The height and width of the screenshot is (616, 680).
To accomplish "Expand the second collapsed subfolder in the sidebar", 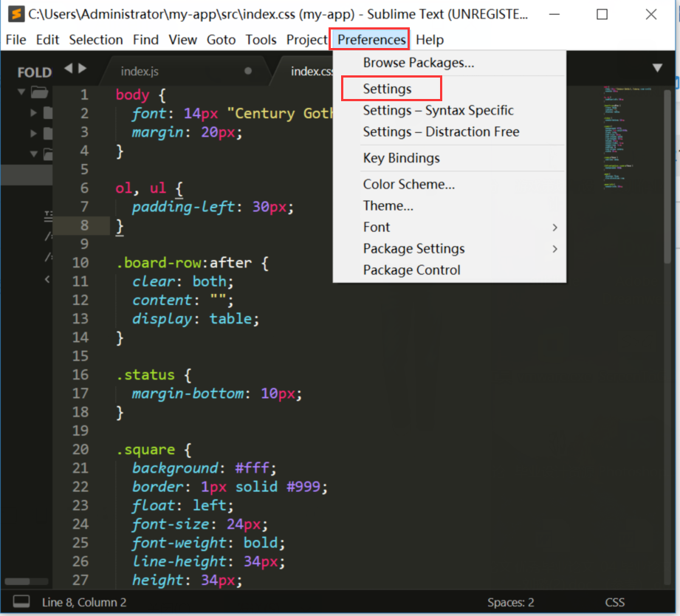I will (x=33, y=133).
